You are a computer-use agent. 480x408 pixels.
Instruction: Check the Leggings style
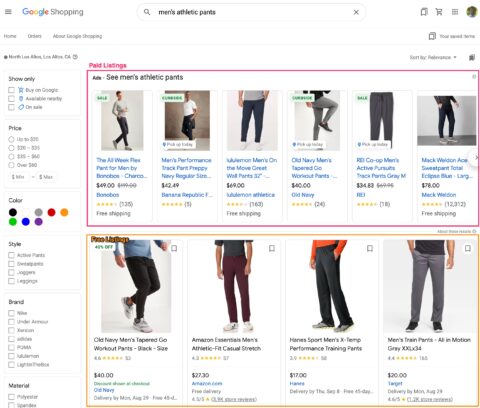pyautogui.click(x=11, y=281)
